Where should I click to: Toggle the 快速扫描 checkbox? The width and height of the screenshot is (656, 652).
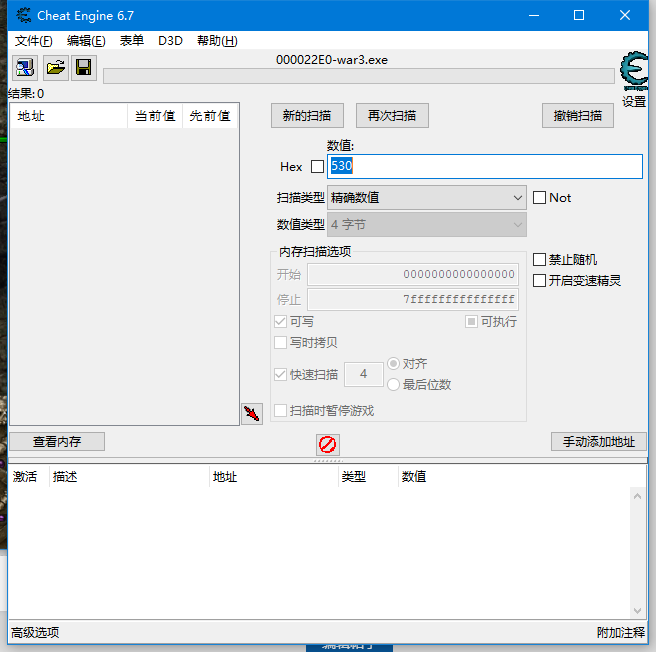[x=280, y=375]
